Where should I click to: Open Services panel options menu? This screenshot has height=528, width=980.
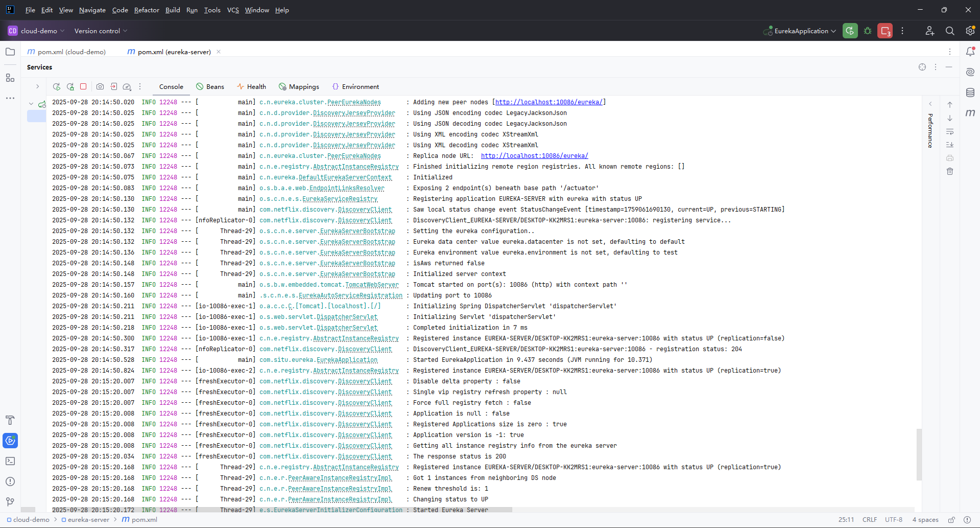click(936, 67)
